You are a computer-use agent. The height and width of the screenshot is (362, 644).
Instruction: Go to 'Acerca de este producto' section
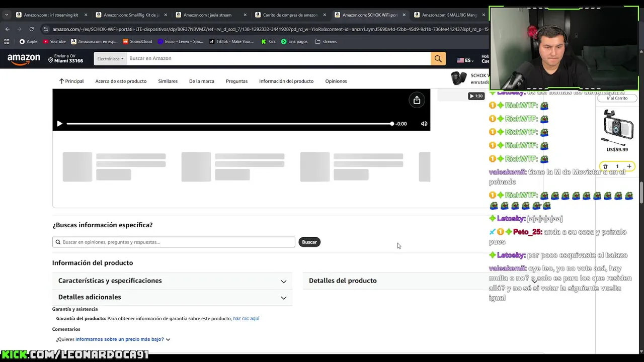[121, 81]
